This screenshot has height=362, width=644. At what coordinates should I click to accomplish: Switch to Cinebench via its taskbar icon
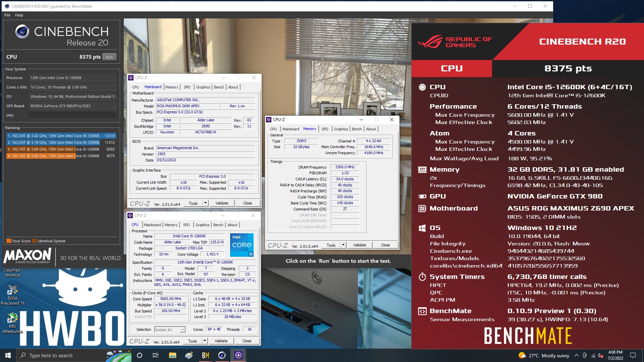point(222,355)
